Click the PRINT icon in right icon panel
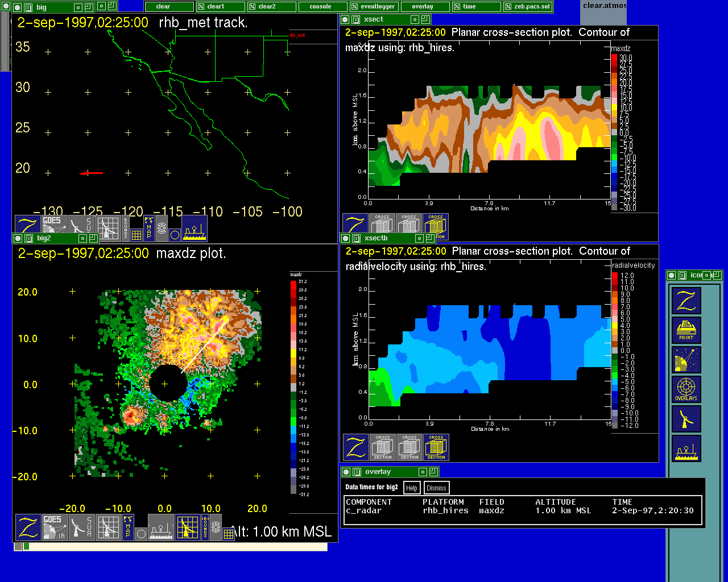Screen dimensions: 728x582 [686, 330]
